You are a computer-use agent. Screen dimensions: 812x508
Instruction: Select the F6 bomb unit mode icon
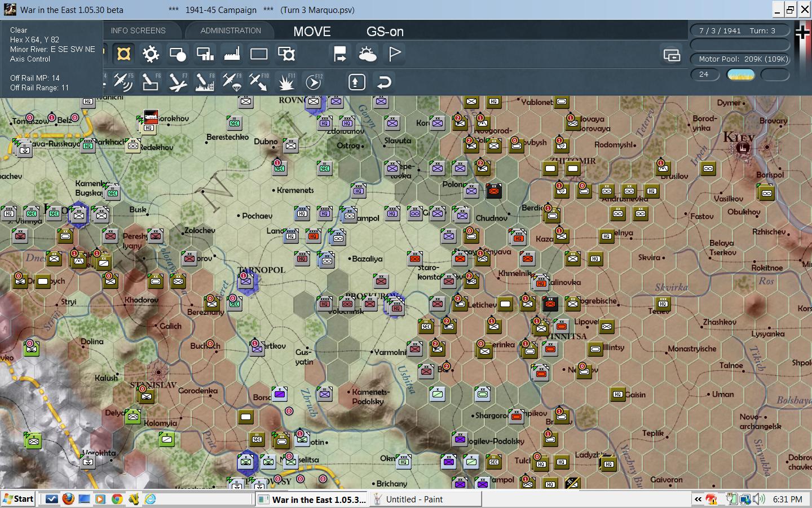[151, 82]
